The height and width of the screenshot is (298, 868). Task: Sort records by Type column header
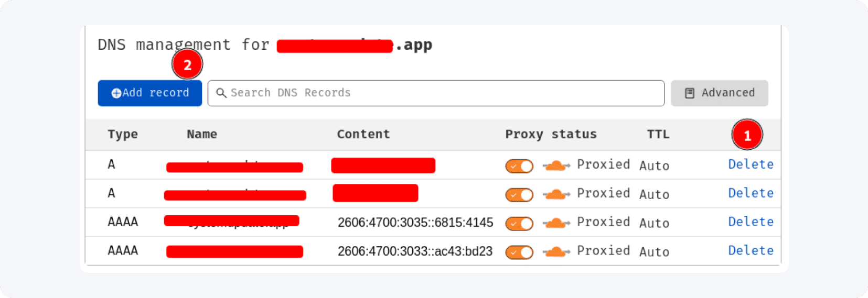click(x=123, y=135)
